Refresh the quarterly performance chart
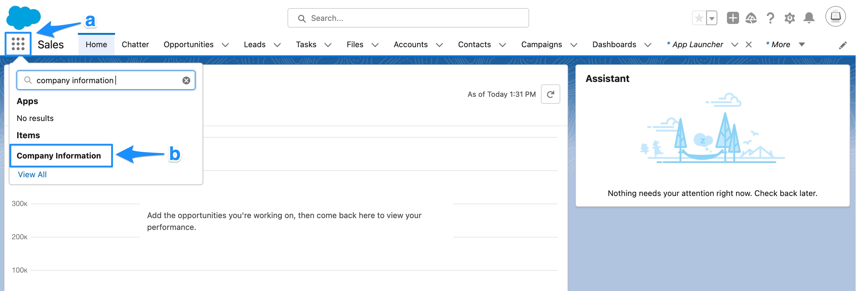The height and width of the screenshot is (291, 868). [x=550, y=94]
